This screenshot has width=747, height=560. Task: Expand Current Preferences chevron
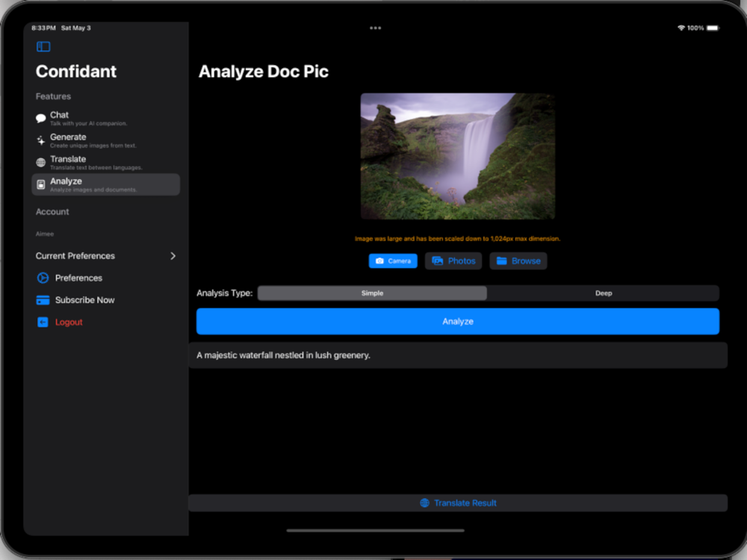173,255
